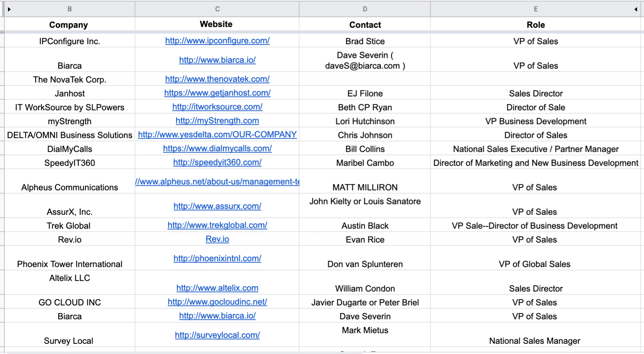The width and height of the screenshot is (644, 354).
Task: Select column C header
Action: tap(217, 9)
